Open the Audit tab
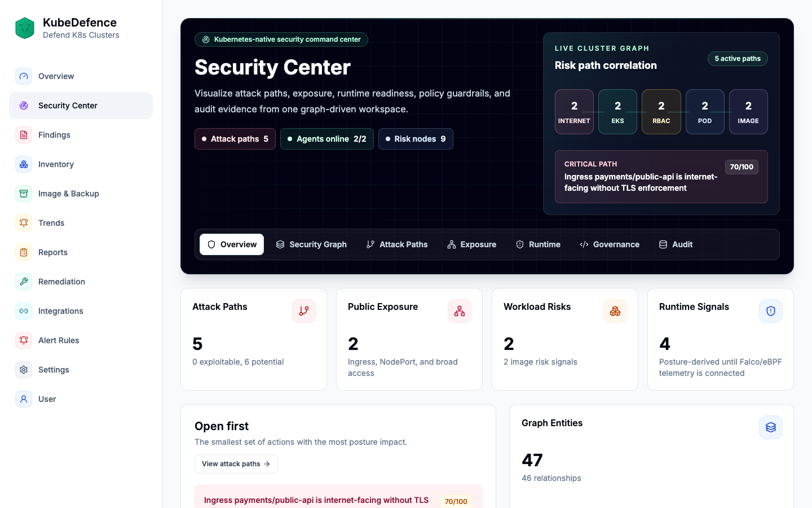The image size is (812, 508). tap(676, 244)
